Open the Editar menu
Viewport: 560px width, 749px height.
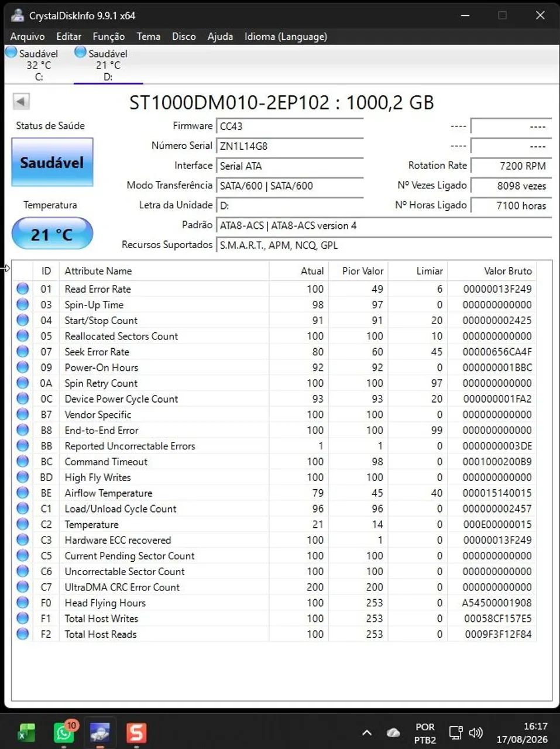pos(68,36)
